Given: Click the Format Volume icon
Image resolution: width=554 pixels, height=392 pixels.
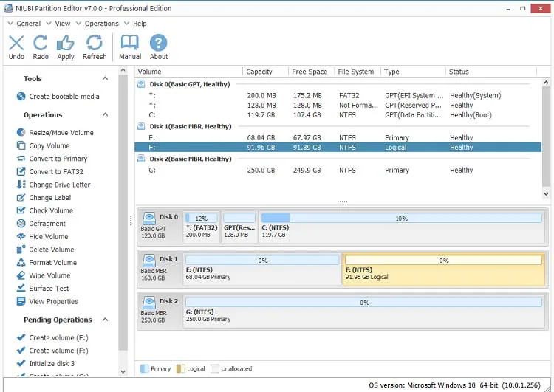Looking at the screenshot, I should 21,262.
